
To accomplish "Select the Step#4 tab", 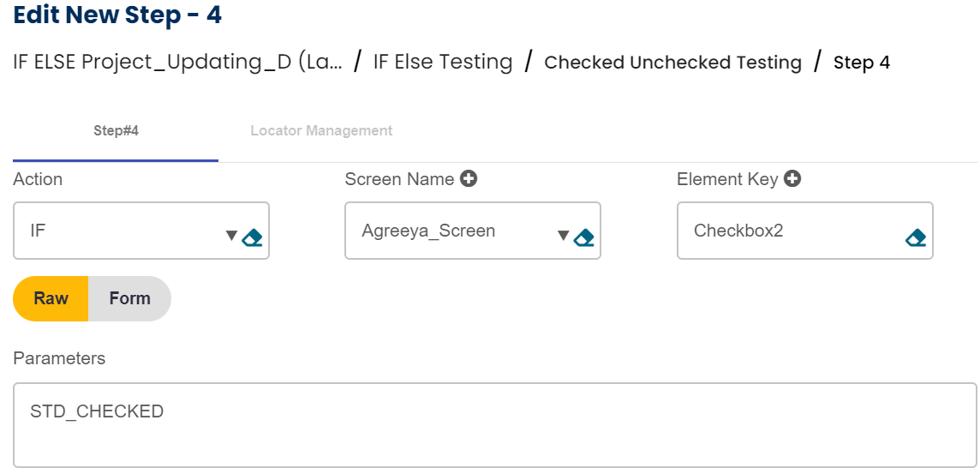I will coord(116,131).
